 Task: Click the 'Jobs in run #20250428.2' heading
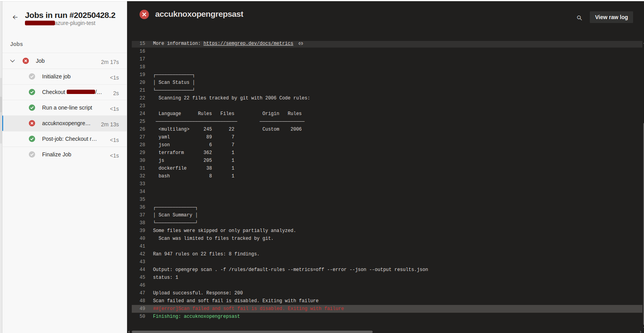coord(70,15)
